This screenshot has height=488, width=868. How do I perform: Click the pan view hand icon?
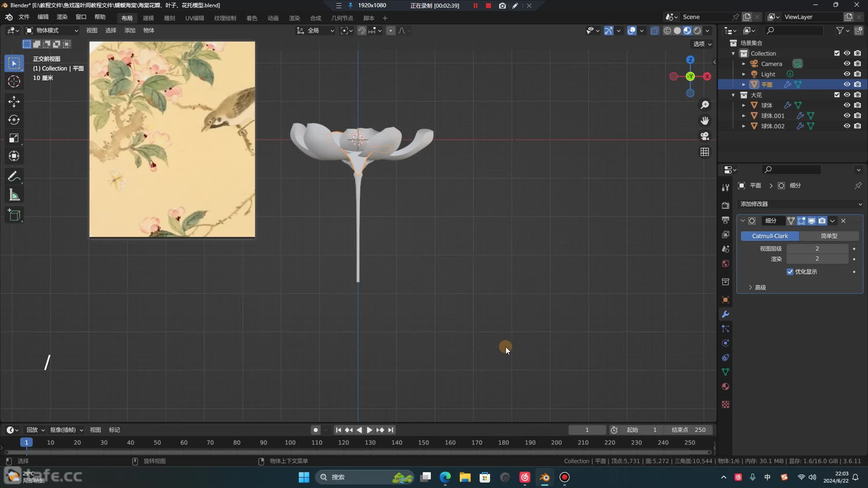pos(705,120)
